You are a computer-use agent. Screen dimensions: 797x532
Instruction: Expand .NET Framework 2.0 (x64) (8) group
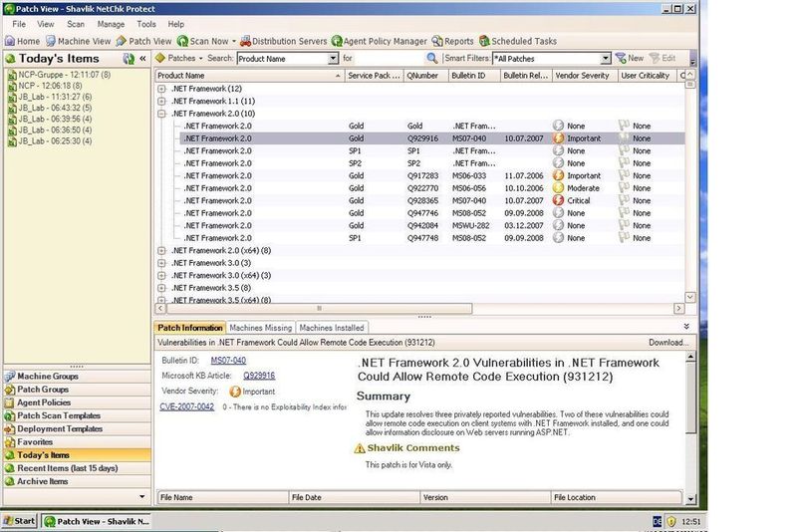click(x=161, y=250)
